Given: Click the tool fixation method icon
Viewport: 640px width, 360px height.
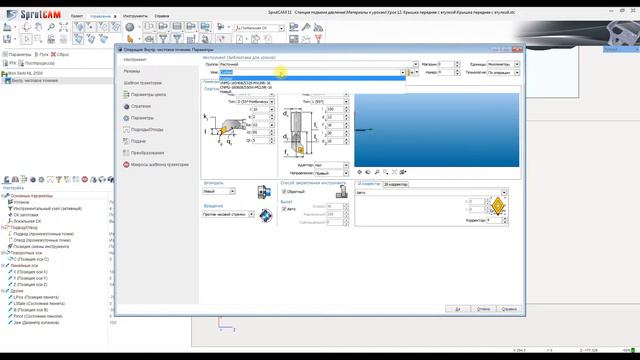Looking at the screenshot, I should 341,191.
